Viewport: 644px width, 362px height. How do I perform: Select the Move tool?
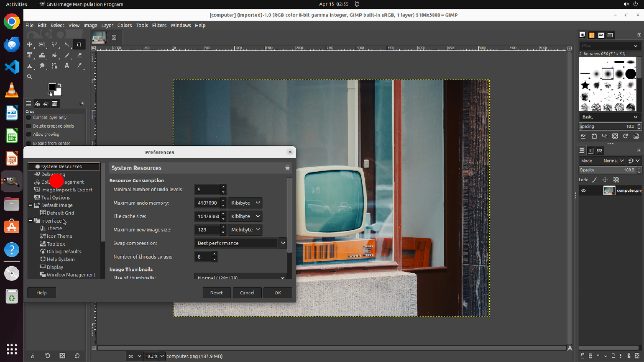(x=29, y=45)
